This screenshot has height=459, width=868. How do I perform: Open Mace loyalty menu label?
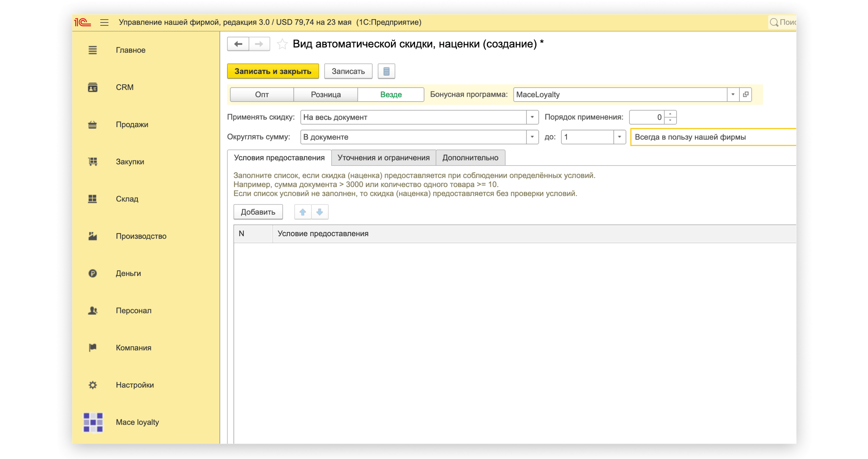(x=137, y=422)
